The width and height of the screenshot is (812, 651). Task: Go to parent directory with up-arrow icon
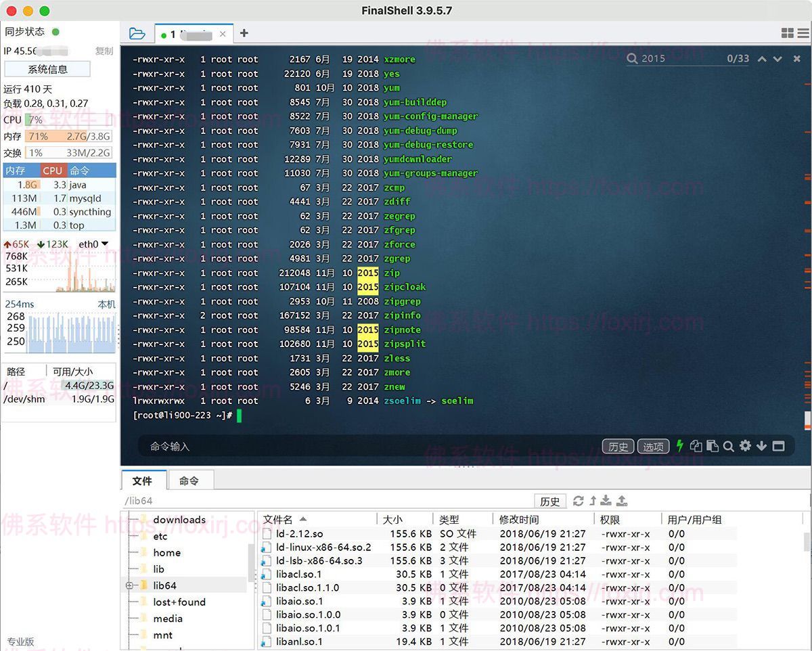(x=593, y=501)
